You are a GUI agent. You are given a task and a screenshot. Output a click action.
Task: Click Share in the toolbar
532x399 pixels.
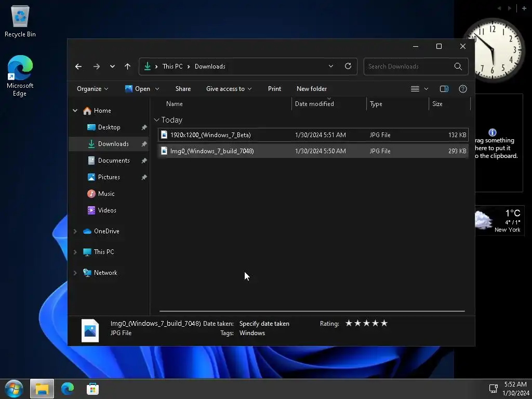(x=183, y=89)
